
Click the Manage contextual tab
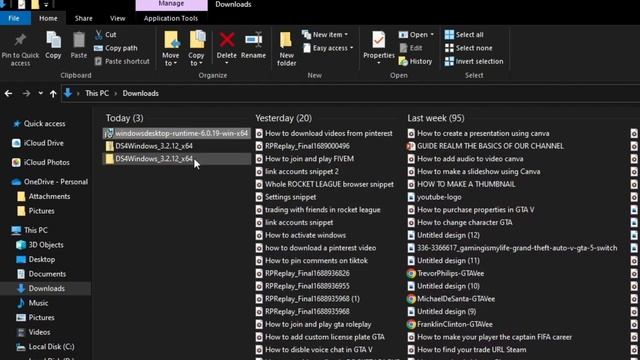[x=171, y=4]
